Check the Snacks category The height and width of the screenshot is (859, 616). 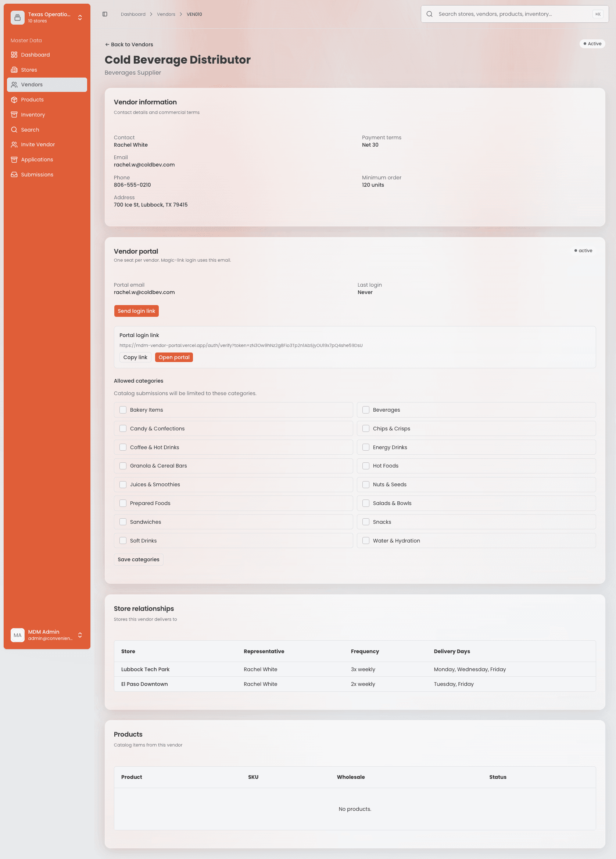(x=366, y=522)
